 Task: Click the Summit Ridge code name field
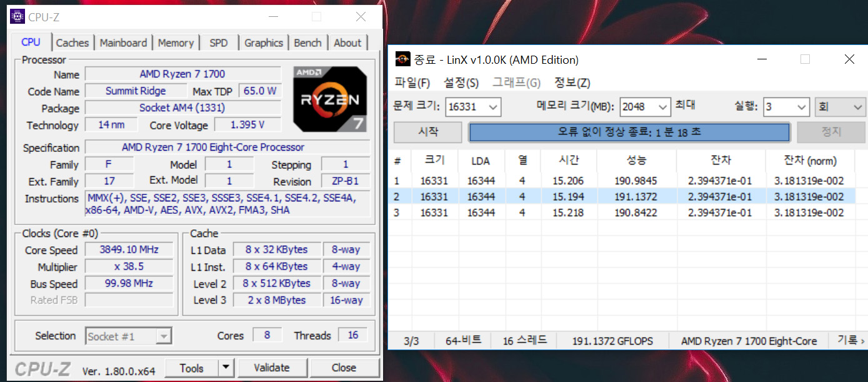[x=136, y=91]
